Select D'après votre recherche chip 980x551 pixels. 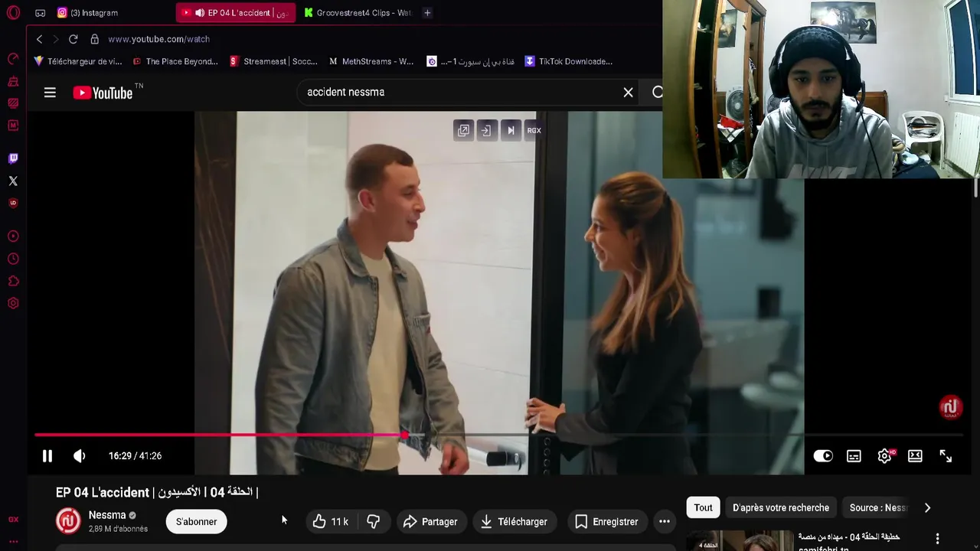(781, 508)
